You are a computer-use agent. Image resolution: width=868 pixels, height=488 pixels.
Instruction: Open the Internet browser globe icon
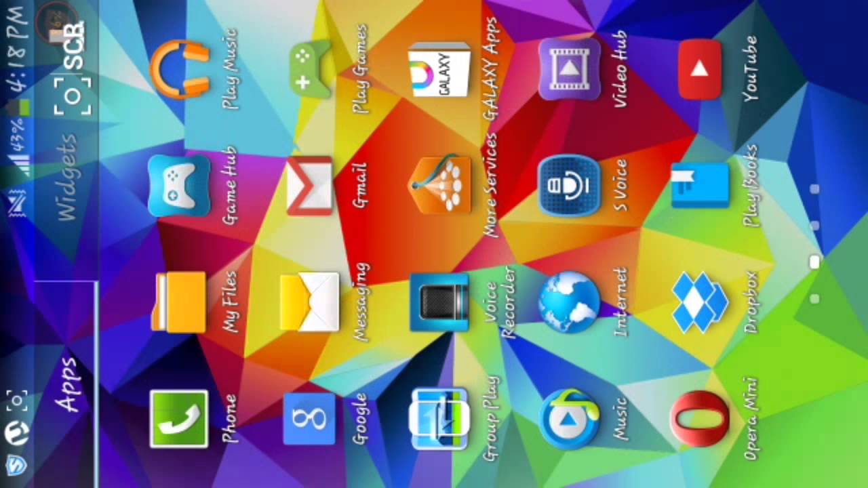click(x=570, y=302)
